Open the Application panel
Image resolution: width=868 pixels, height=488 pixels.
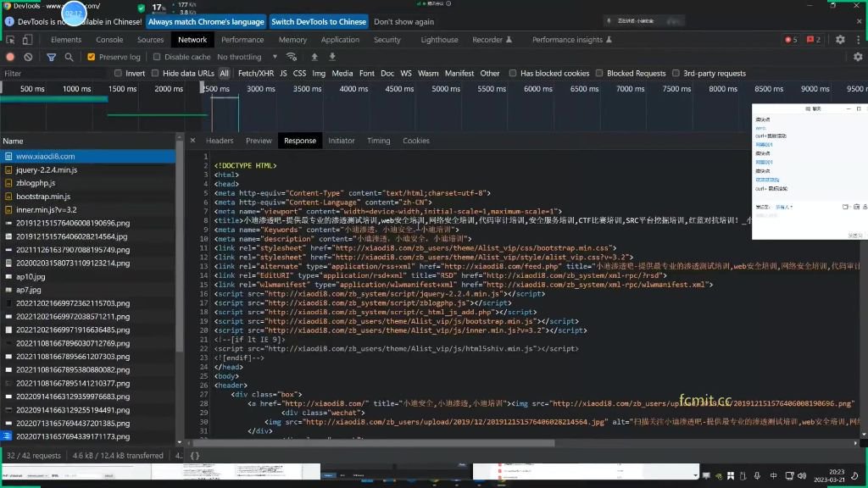pos(340,40)
